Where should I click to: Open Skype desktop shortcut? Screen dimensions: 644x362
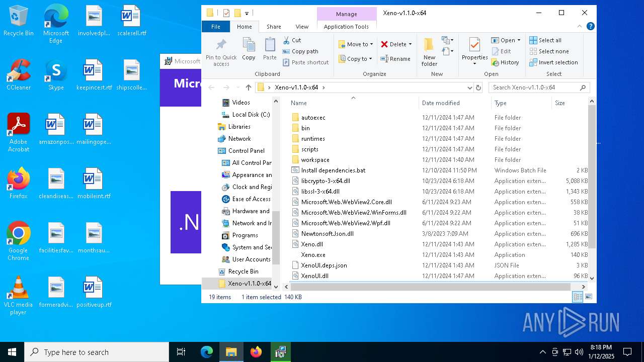click(56, 75)
